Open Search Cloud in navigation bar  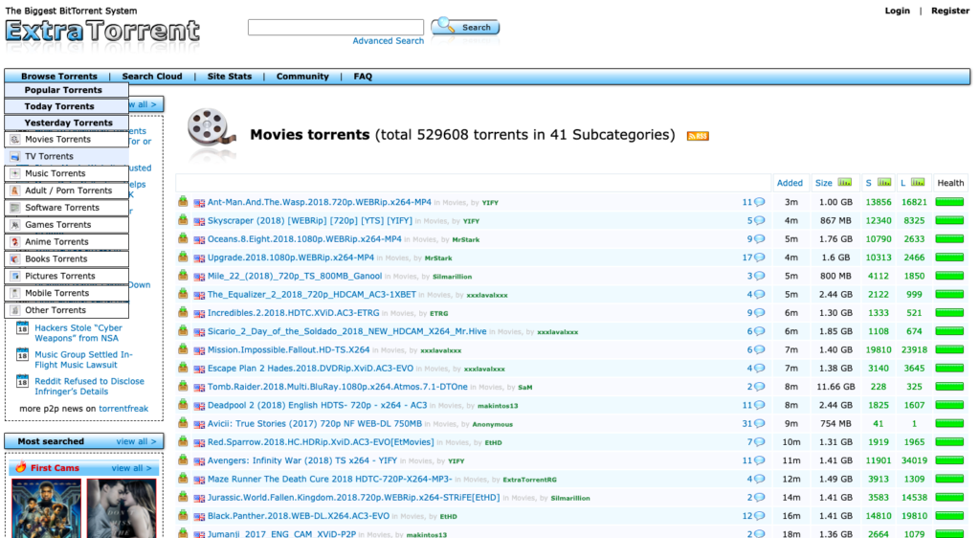click(151, 77)
